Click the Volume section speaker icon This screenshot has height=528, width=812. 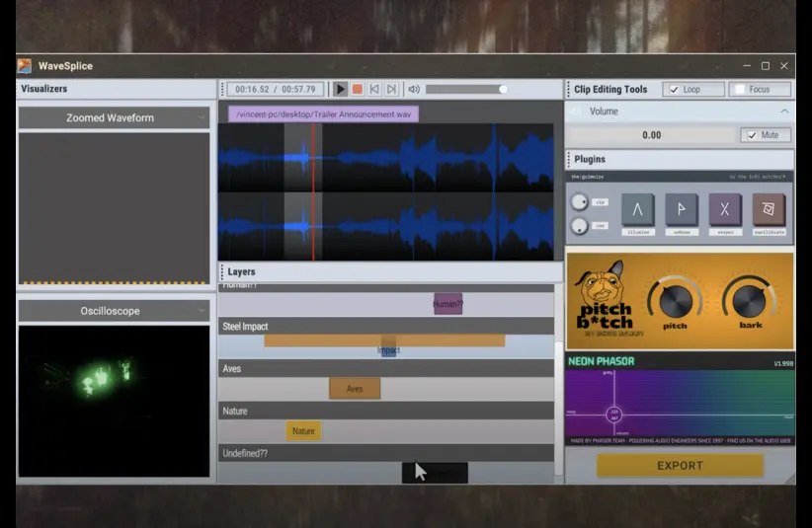click(x=576, y=112)
